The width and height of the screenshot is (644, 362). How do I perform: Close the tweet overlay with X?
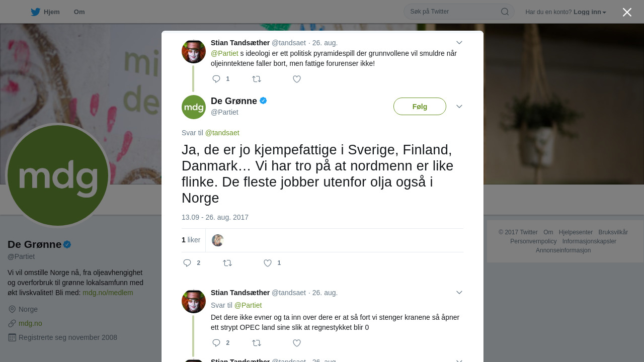click(627, 12)
